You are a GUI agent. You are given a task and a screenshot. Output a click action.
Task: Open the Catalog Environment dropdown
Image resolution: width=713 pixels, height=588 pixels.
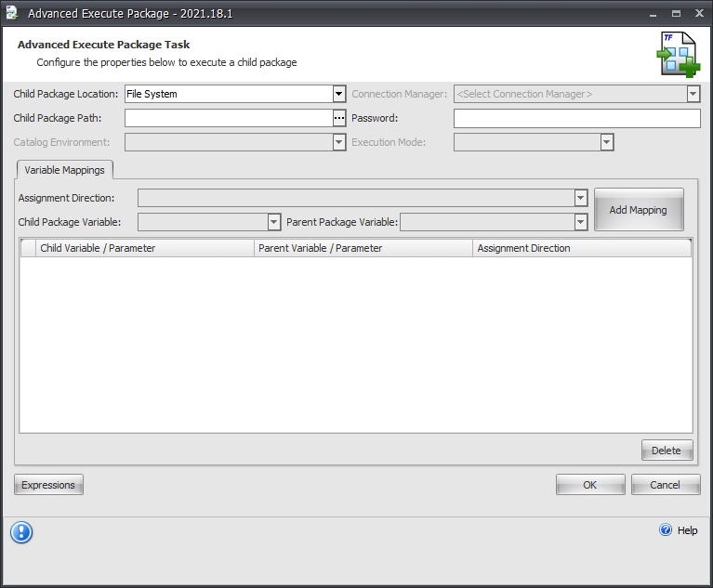(x=339, y=142)
